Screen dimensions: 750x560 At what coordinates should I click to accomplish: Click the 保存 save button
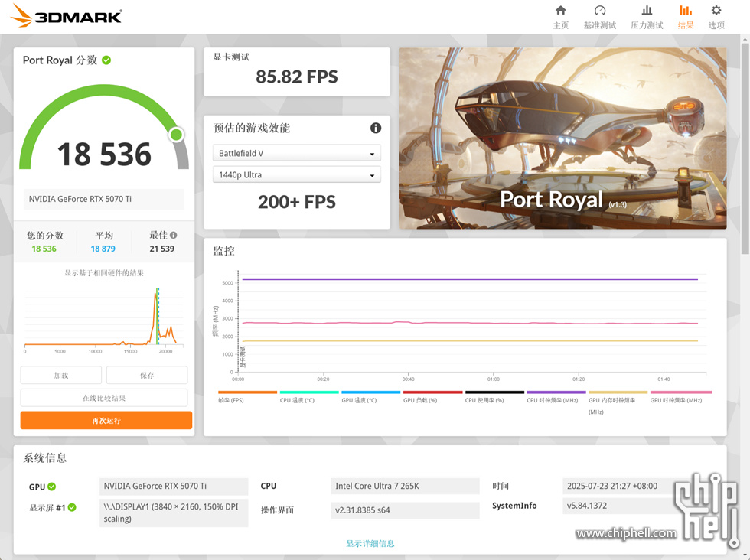tap(147, 376)
